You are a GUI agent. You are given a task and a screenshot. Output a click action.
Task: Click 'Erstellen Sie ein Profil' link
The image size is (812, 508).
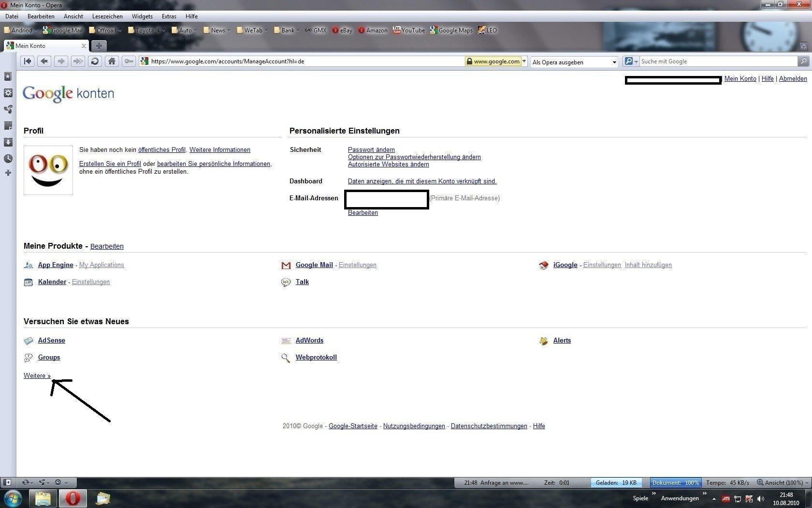(110, 164)
